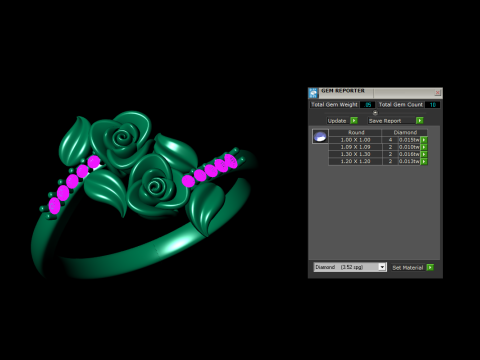Screen dimensions: 480x360
Task: Select the round gem shape thumbnail
Action: coord(320,136)
